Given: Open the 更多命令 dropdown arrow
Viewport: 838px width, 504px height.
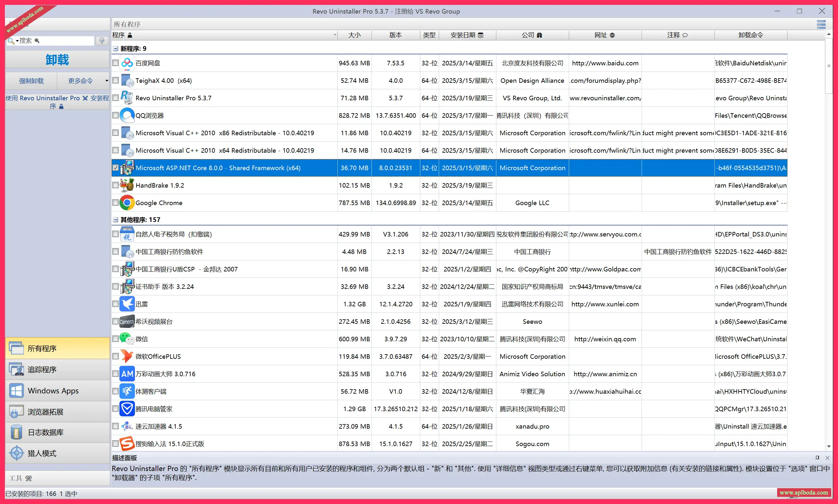Looking at the screenshot, I should click(x=106, y=81).
